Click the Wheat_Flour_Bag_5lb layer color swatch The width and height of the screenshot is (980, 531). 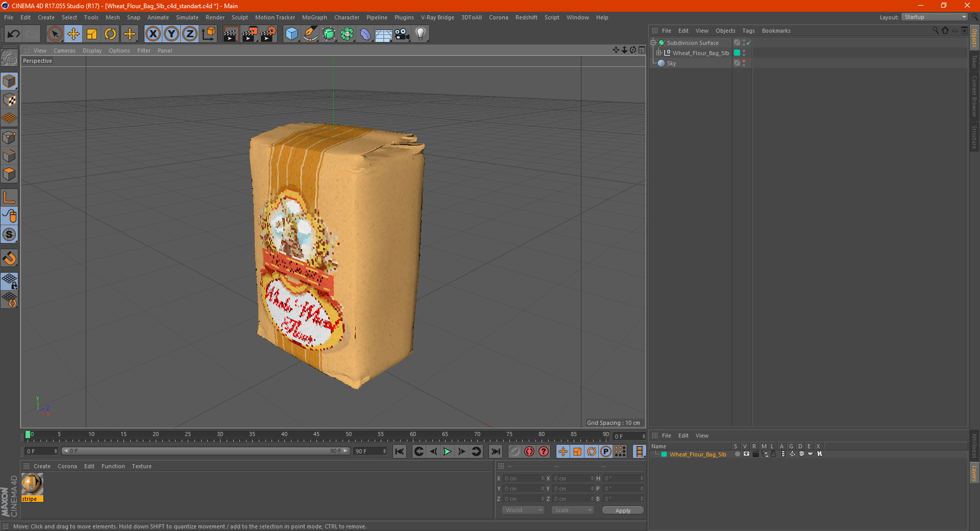pos(664,454)
